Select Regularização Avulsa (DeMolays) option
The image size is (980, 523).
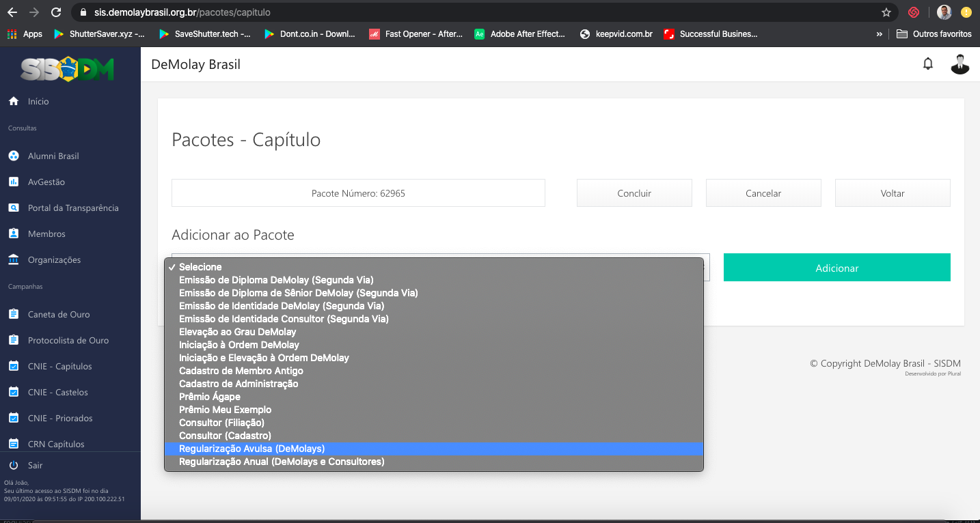coord(251,449)
